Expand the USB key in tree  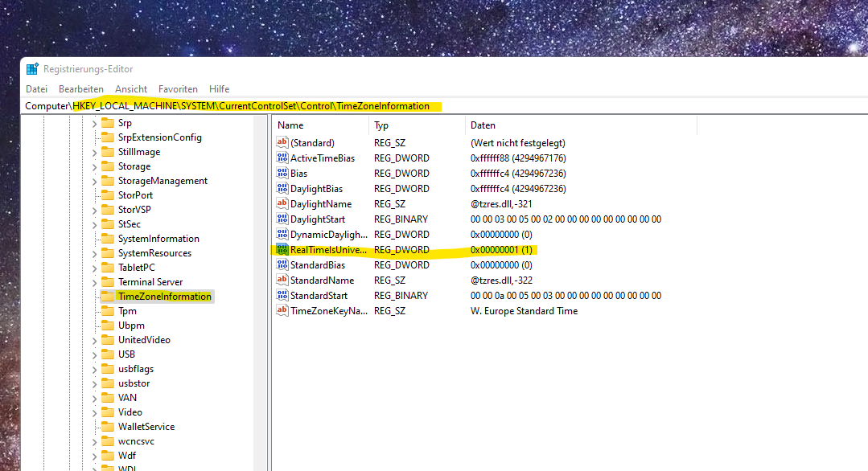tap(94, 354)
